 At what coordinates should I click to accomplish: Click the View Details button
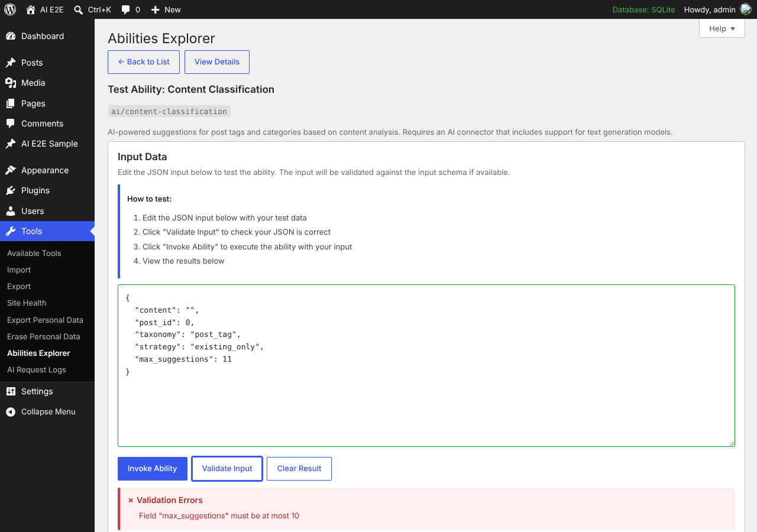(x=217, y=62)
